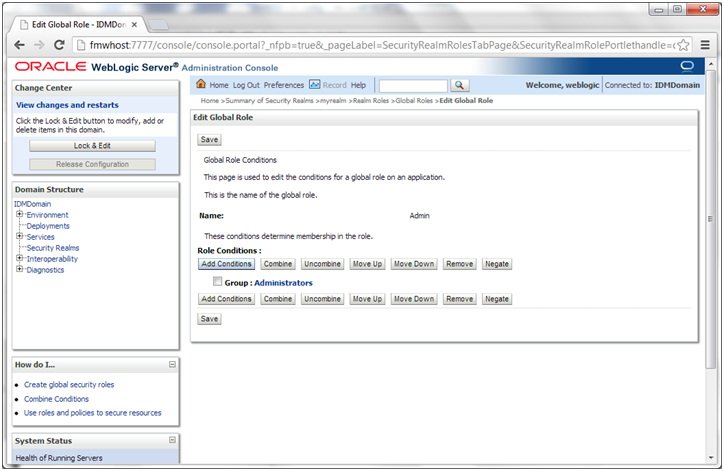724x471 pixels.
Task: Open the Chrome menu icon
Action: tap(705, 45)
